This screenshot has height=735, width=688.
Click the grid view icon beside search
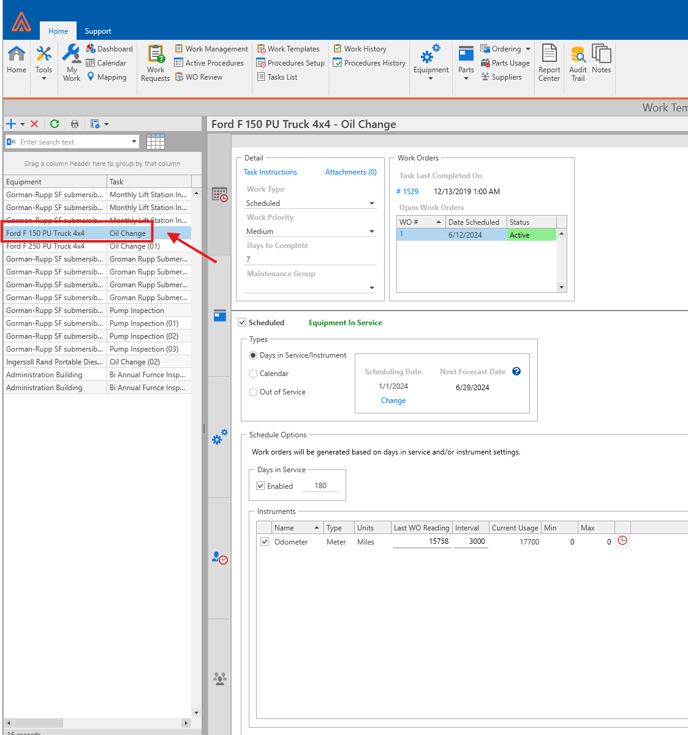[155, 142]
